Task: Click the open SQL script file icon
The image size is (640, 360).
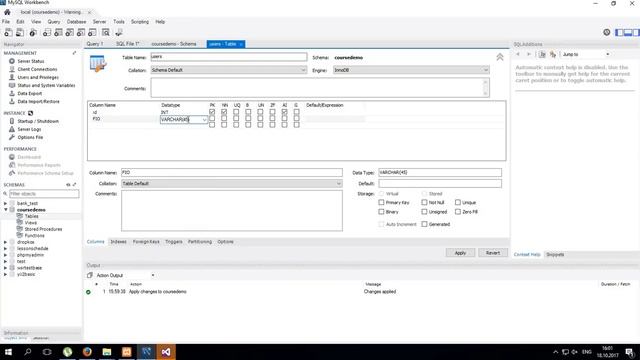Action: pos(20,33)
